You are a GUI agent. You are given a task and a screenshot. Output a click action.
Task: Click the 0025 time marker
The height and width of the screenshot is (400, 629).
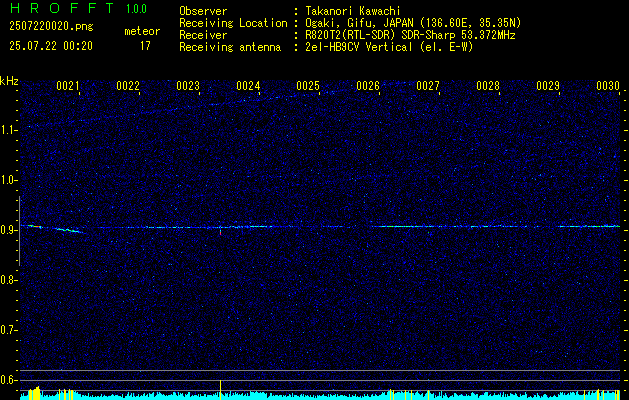pos(308,86)
